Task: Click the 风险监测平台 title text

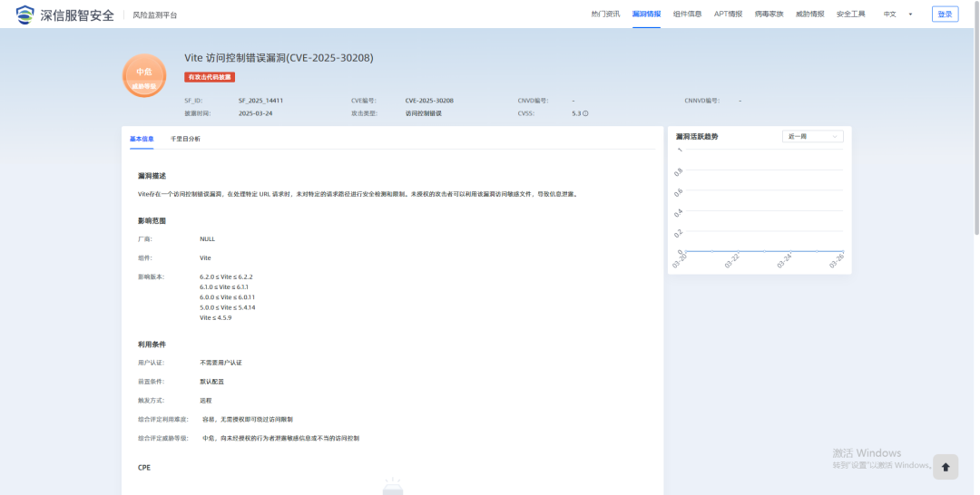Action: pos(155,15)
